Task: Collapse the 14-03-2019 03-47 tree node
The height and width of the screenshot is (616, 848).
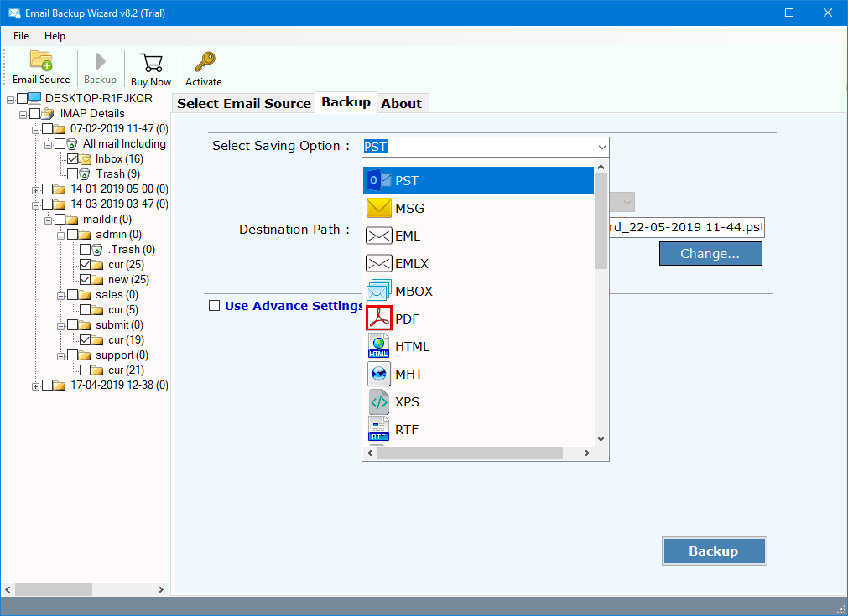Action: (35, 205)
